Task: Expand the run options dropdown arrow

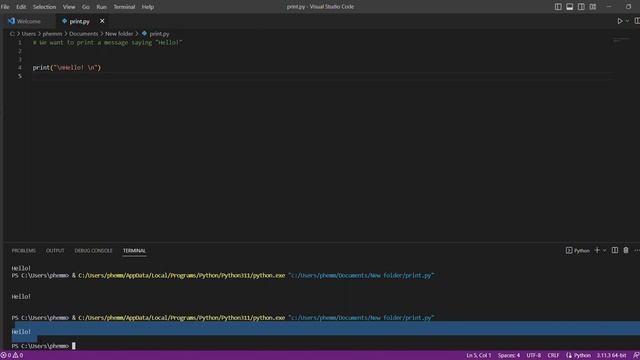Action: (x=628, y=21)
